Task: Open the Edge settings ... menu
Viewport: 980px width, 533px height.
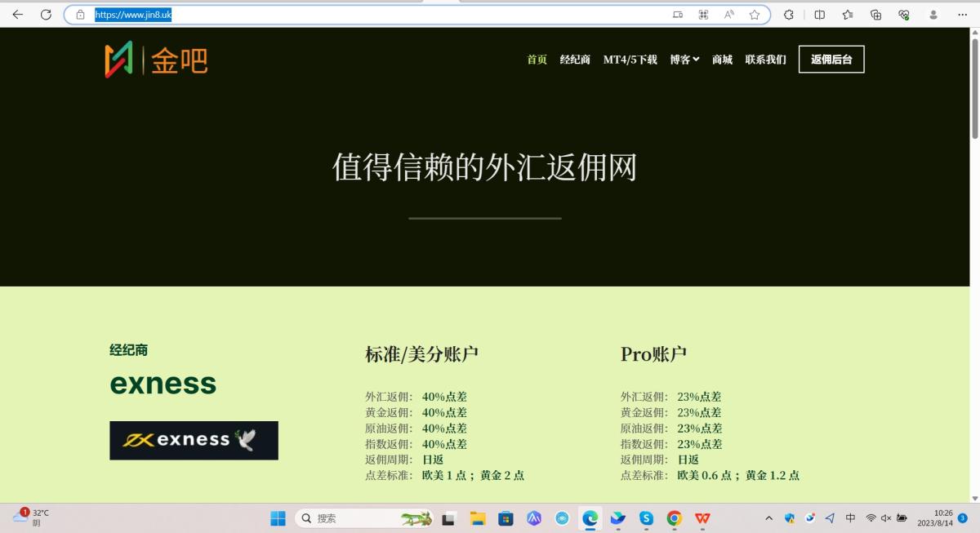Action: (x=963, y=14)
